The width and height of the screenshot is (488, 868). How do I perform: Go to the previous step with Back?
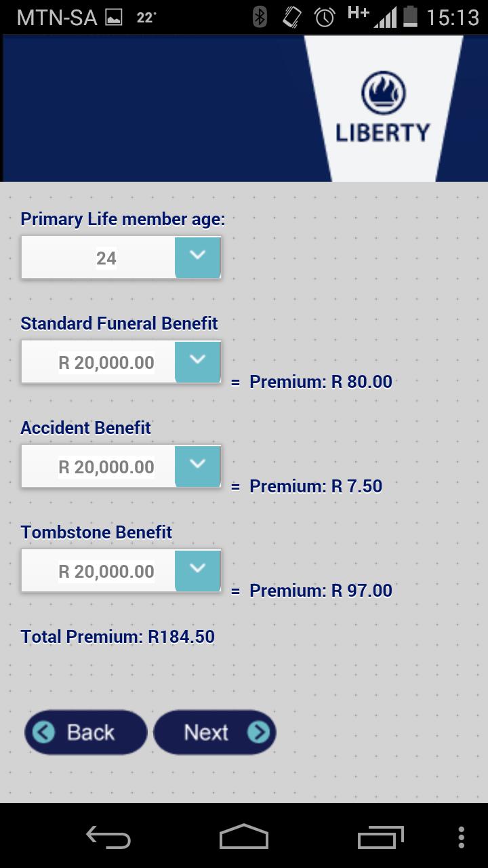coord(85,732)
